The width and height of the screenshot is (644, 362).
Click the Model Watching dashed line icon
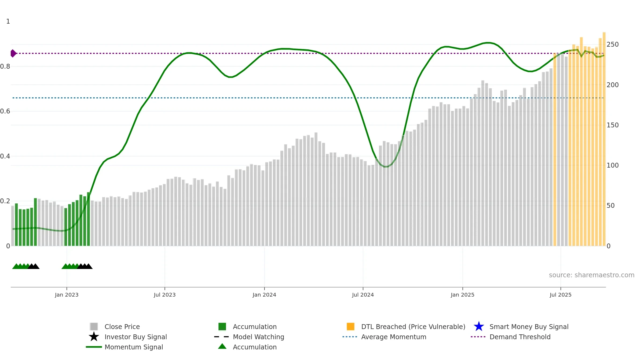222,337
